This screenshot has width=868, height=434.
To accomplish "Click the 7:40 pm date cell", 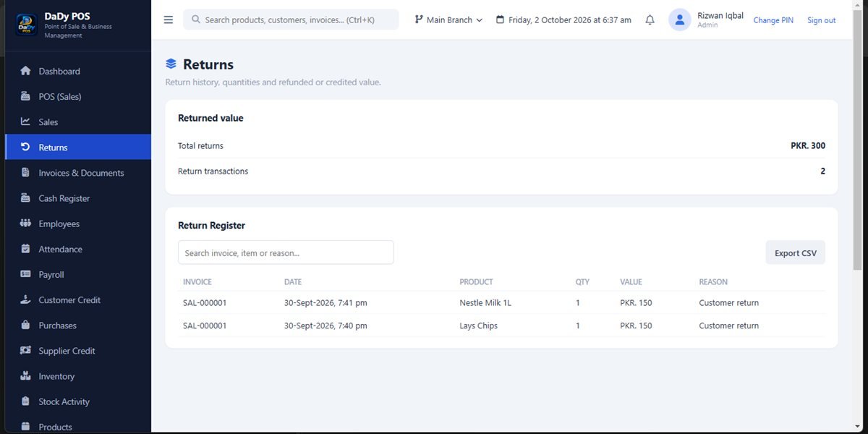I will (325, 325).
